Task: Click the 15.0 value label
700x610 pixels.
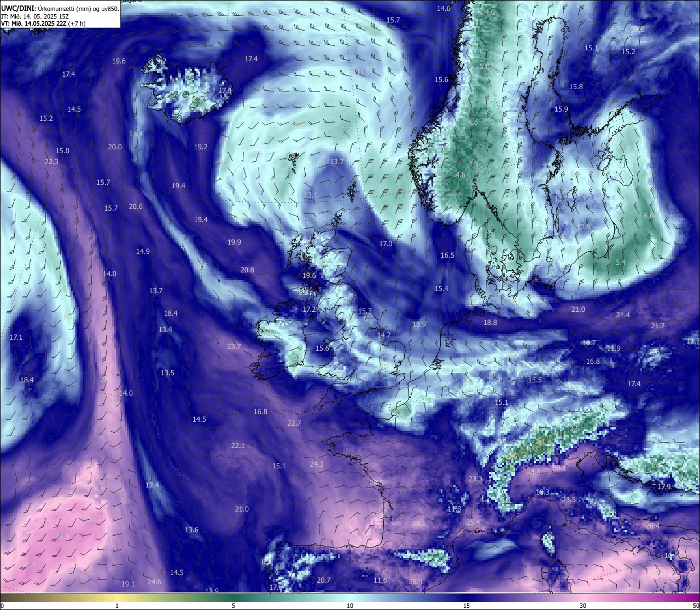Action: click(x=62, y=150)
